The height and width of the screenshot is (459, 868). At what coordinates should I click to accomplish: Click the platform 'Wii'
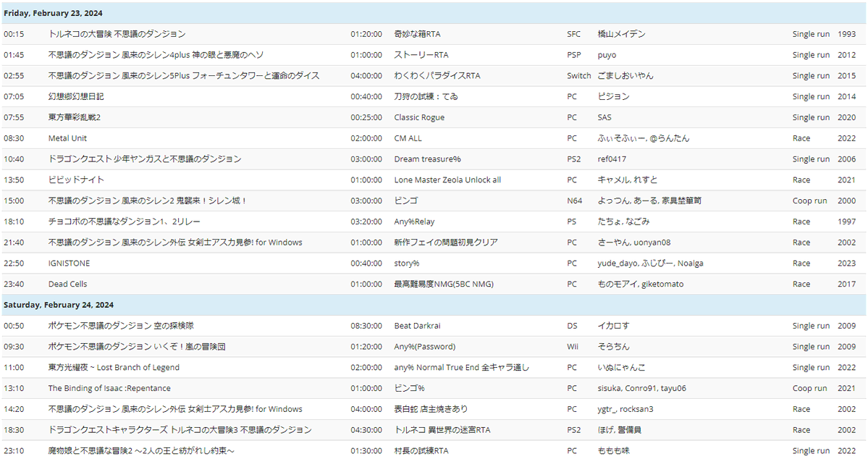tap(573, 347)
